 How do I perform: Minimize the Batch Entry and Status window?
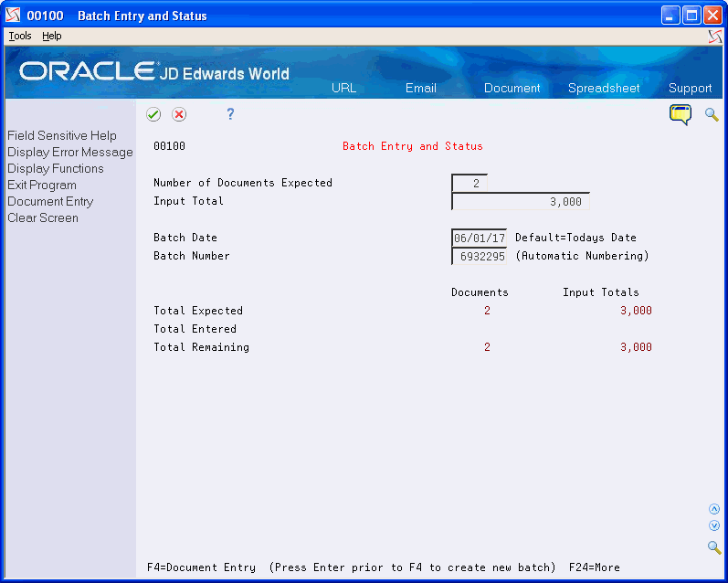pyautogui.click(x=670, y=16)
